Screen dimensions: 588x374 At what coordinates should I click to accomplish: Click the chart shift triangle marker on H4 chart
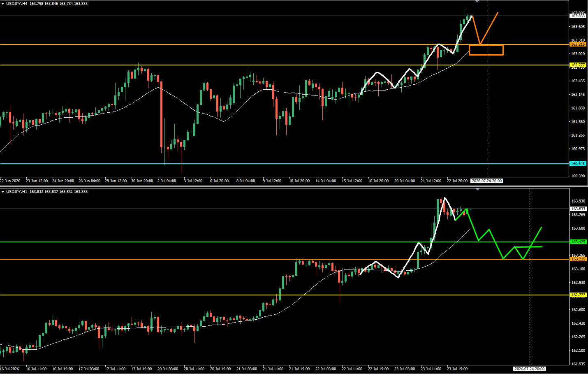477,2
